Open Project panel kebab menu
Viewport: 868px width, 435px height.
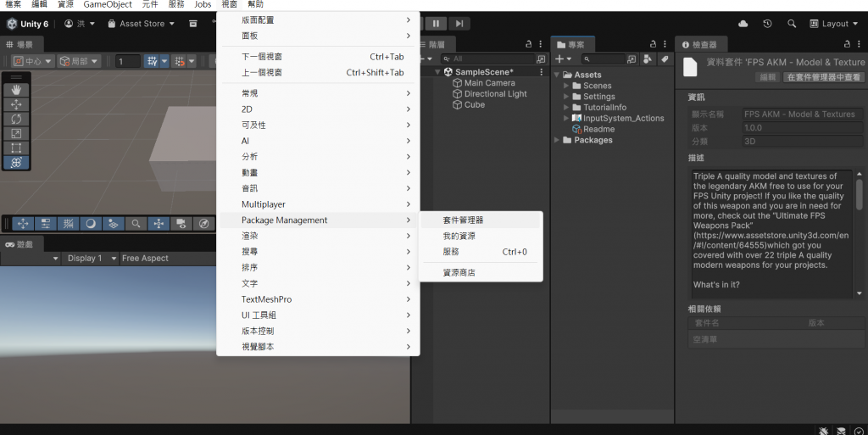(x=665, y=44)
